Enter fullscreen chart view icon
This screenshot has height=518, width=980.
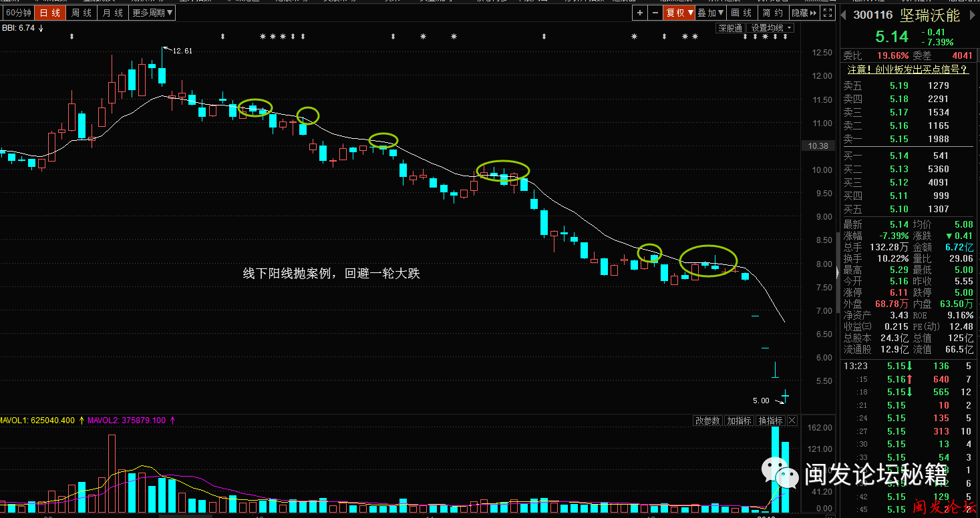[828, 13]
